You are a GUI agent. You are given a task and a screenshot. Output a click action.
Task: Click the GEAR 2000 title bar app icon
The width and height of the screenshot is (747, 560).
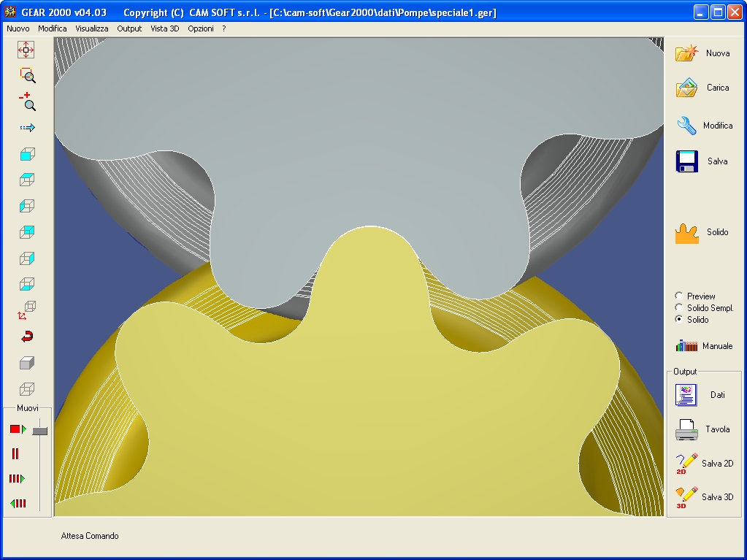[x=10, y=12]
